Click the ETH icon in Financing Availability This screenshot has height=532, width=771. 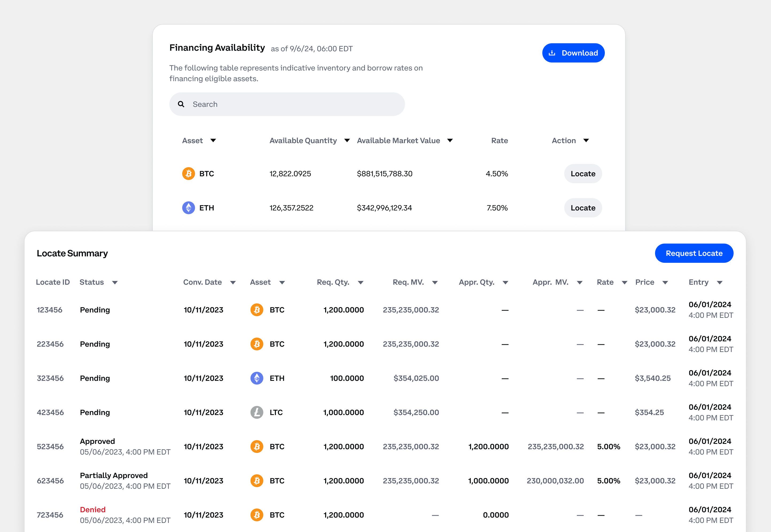coord(188,208)
